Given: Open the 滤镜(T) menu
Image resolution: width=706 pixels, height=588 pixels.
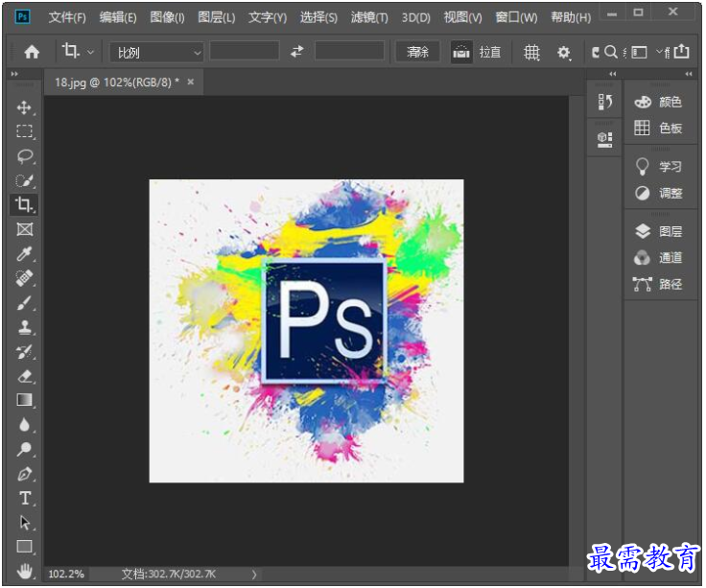Looking at the screenshot, I should click(x=369, y=17).
